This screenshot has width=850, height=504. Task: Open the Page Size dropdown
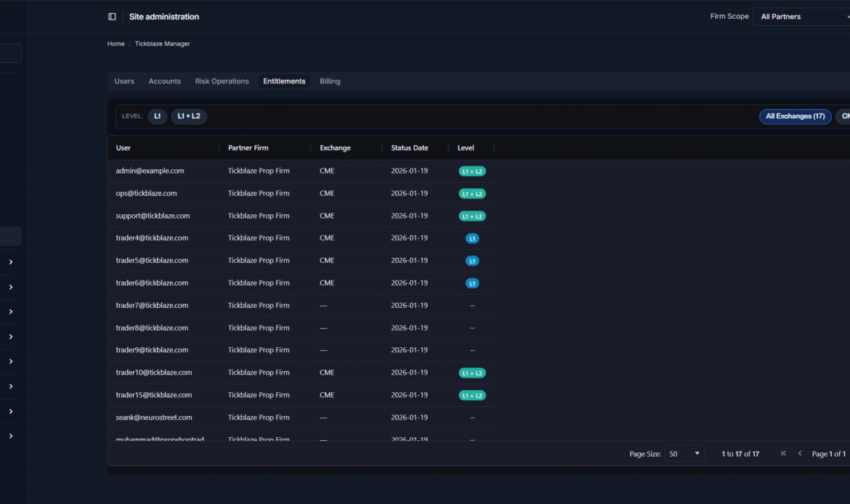685,454
